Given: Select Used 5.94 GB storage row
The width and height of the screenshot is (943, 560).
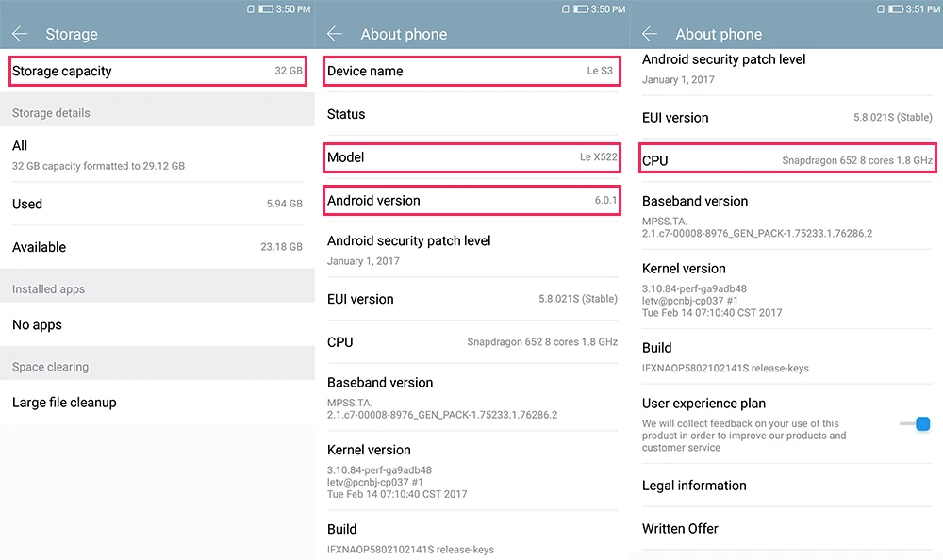Looking at the screenshot, I should point(157,204).
